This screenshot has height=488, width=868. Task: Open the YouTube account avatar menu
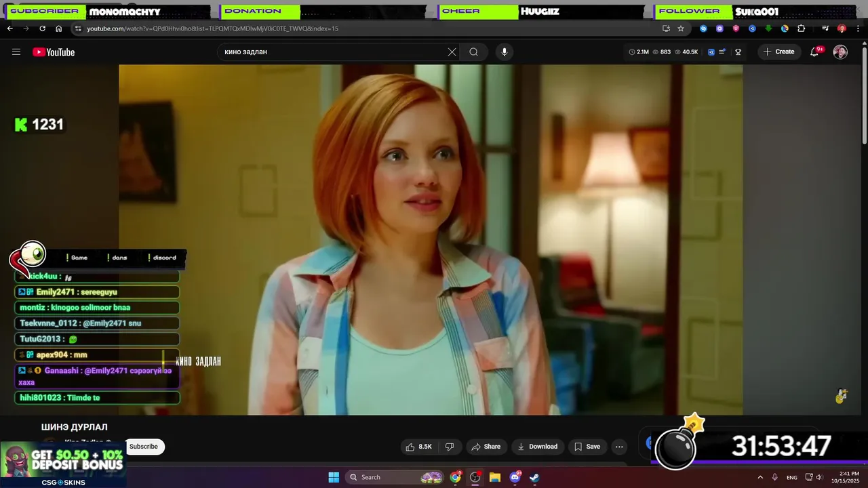point(840,52)
